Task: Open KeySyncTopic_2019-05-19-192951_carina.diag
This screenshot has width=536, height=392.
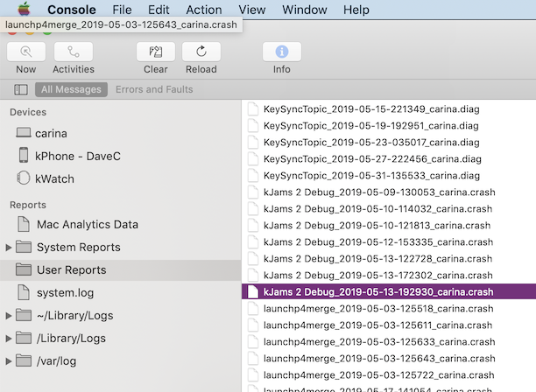Action: point(370,126)
